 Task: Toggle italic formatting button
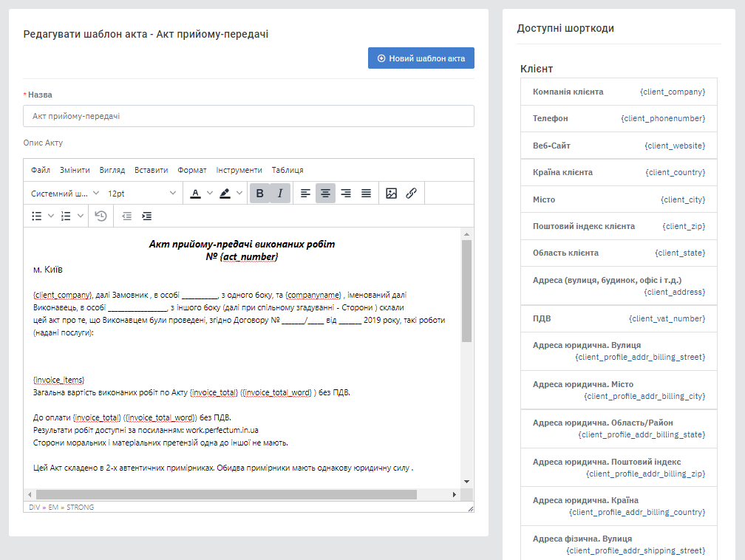(279, 194)
